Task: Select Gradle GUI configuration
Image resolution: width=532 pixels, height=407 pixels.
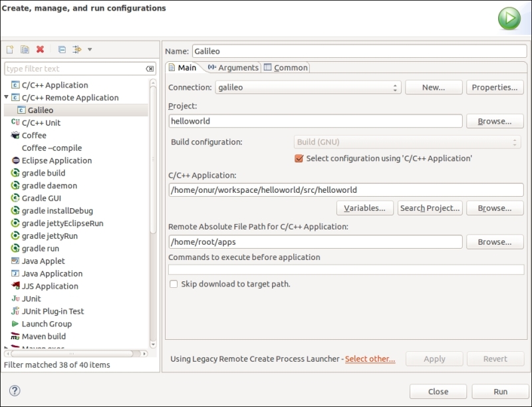Action: coord(41,198)
